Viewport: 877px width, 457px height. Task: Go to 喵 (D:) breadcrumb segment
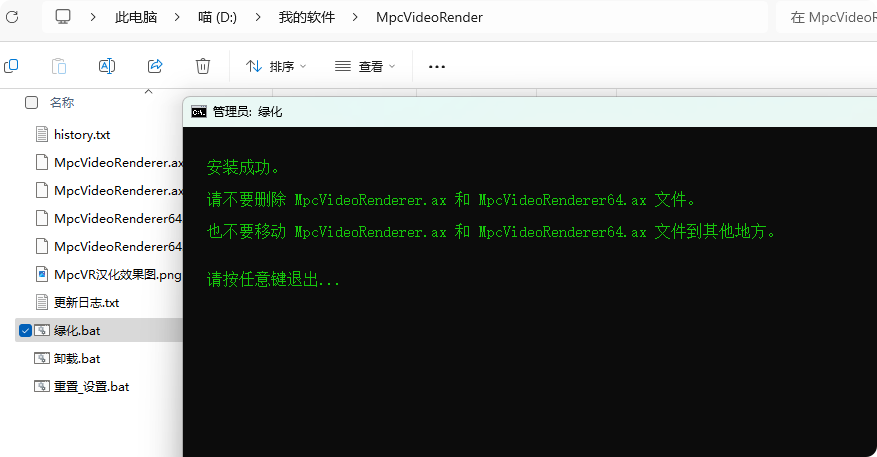pos(218,17)
